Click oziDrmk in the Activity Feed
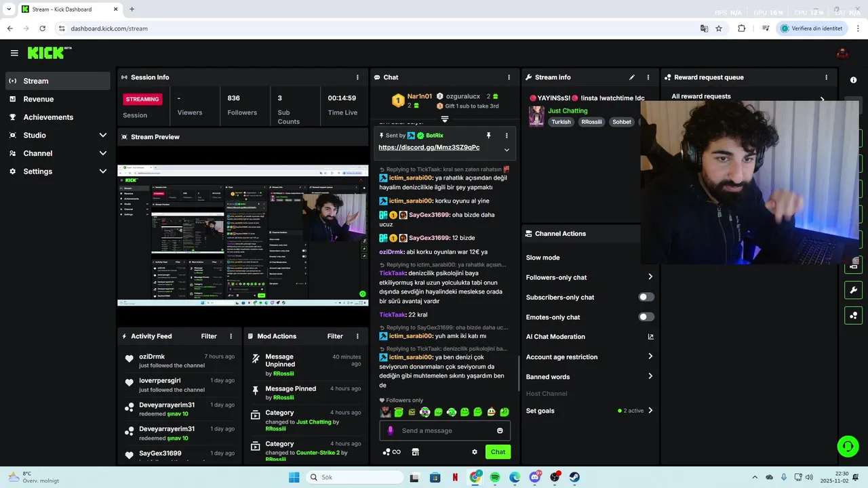 pos(152,357)
